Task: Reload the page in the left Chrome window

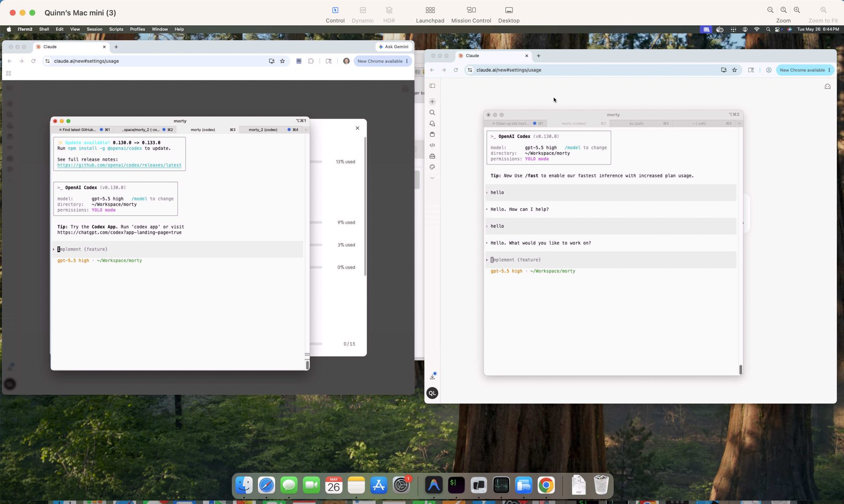Action: click(x=33, y=61)
